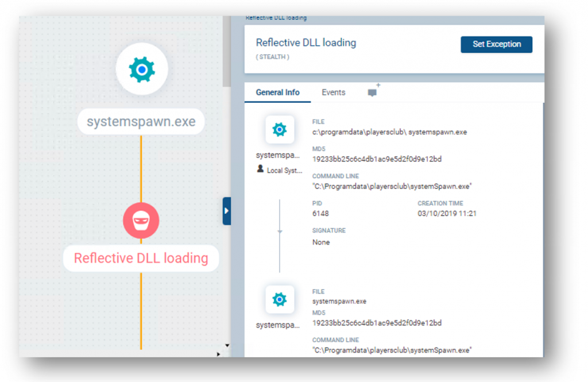
Task: Click the arrow marker between the two processes
Action: tap(280, 231)
